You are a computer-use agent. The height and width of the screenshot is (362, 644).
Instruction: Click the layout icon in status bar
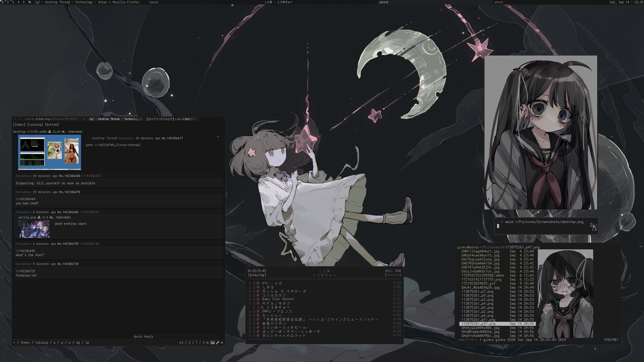point(30,2)
